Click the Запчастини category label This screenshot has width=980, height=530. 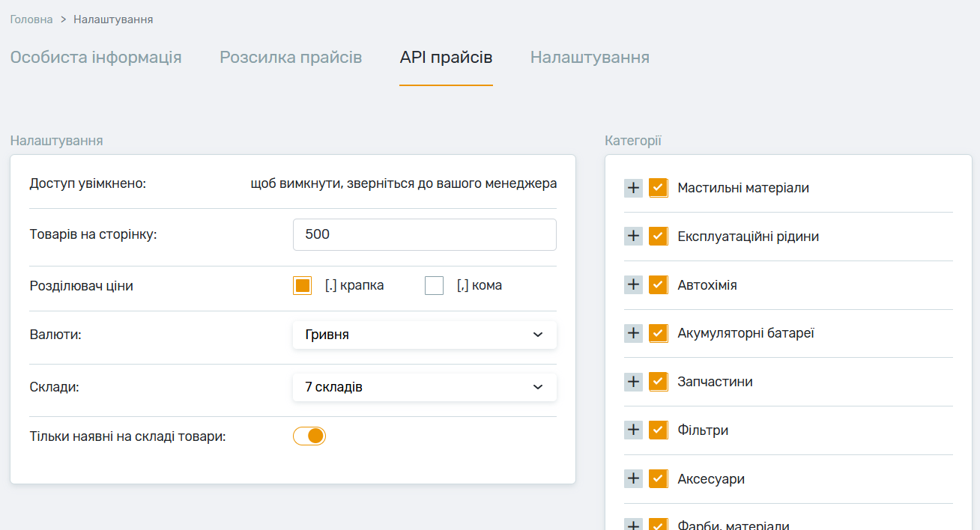[x=716, y=382]
